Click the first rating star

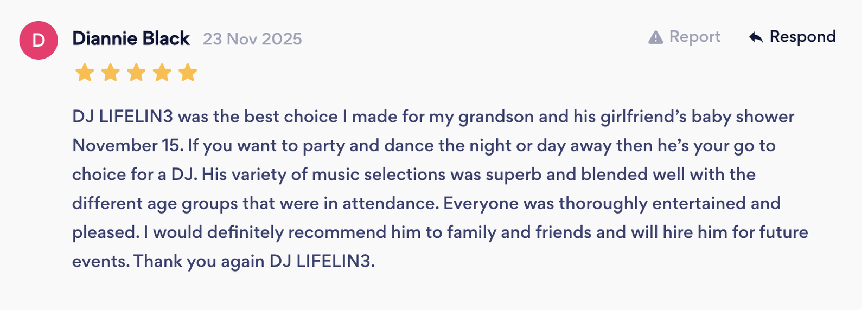pyautogui.click(x=85, y=73)
